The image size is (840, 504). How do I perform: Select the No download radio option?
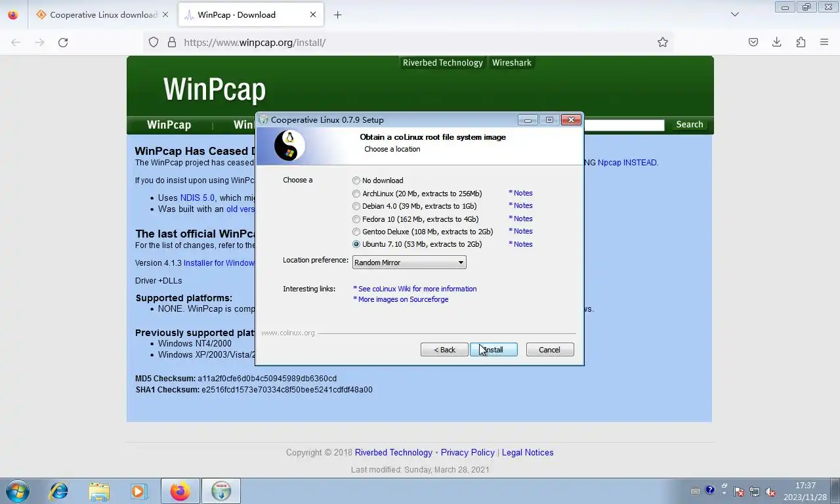[378, 180]
